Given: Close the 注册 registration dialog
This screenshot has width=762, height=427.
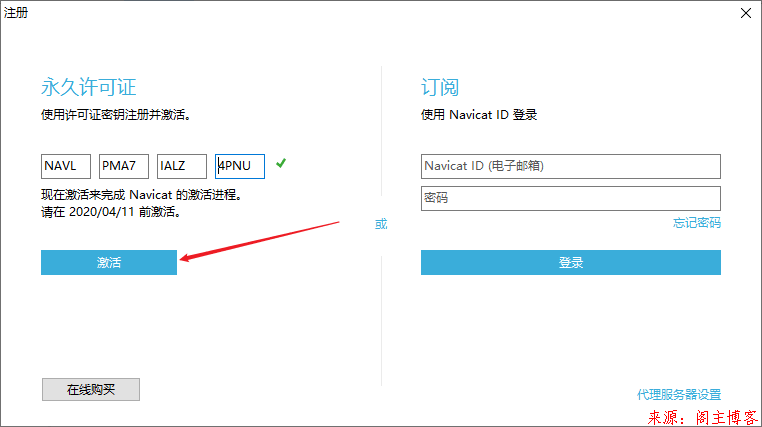Looking at the screenshot, I should point(746,13).
